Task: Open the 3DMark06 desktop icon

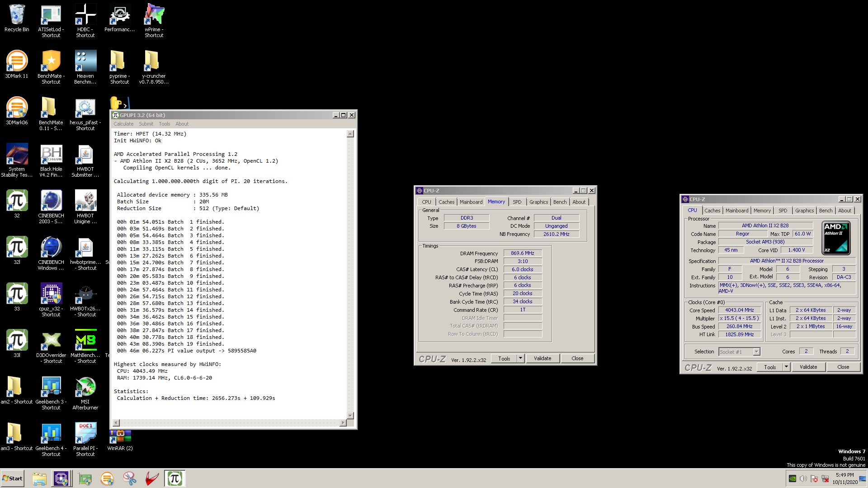Action: [x=17, y=111]
